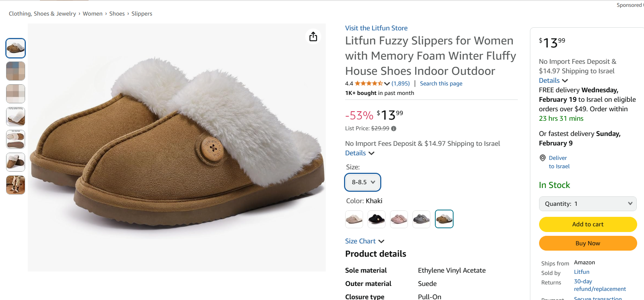Open the Slippers breadcrumb category
The image size is (644, 300).
click(x=142, y=14)
